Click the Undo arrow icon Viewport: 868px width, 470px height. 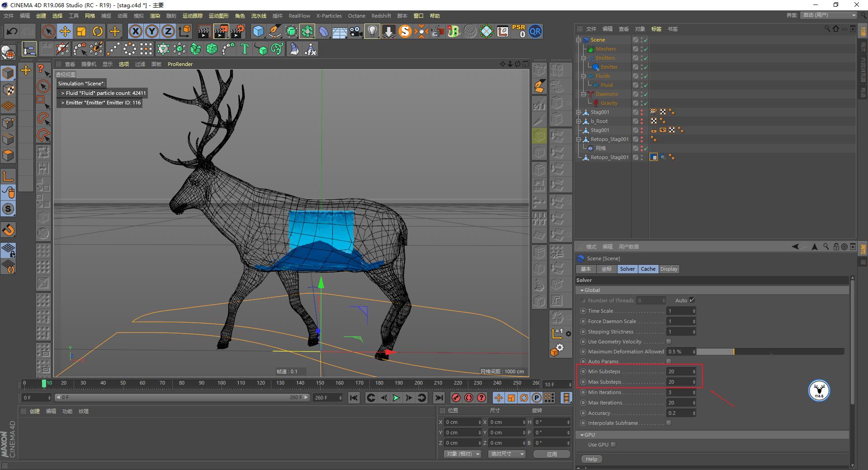tap(12, 31)
